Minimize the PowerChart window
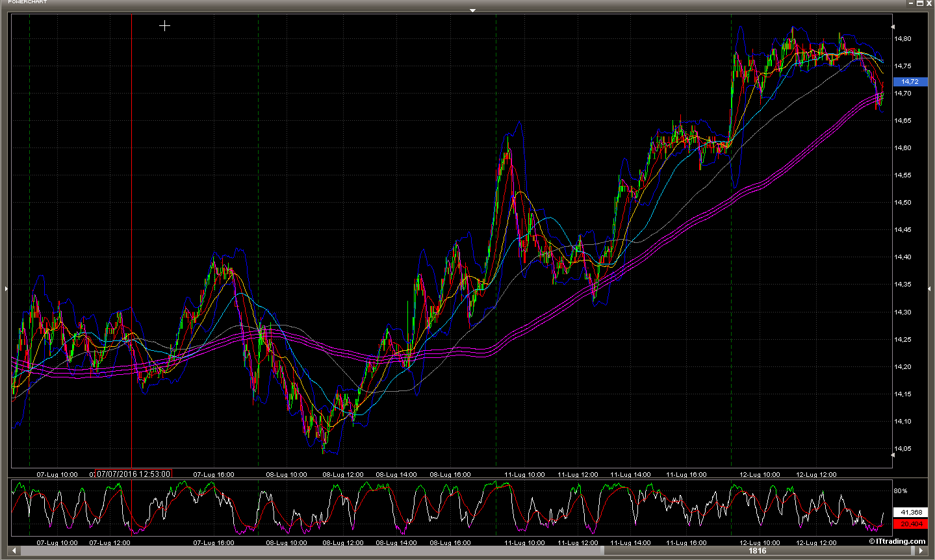 [x=911, y=3]
